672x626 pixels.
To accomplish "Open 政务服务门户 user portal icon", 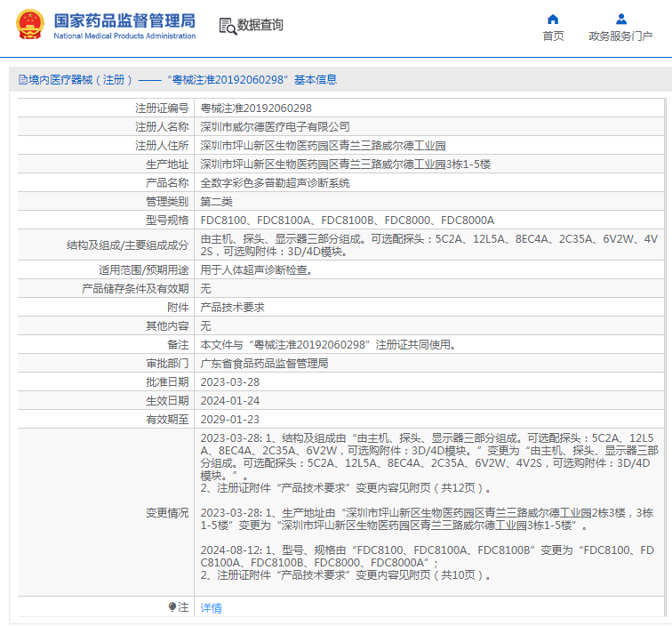I will [621, 20].
